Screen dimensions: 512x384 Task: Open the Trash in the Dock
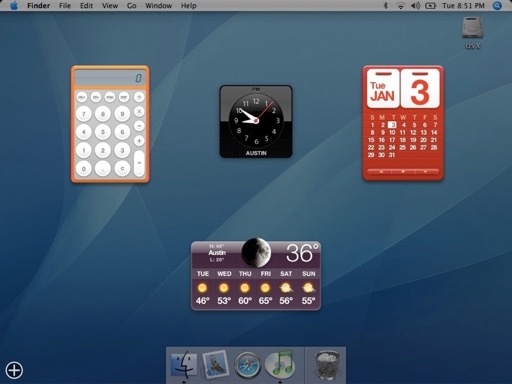pos(327,365)
